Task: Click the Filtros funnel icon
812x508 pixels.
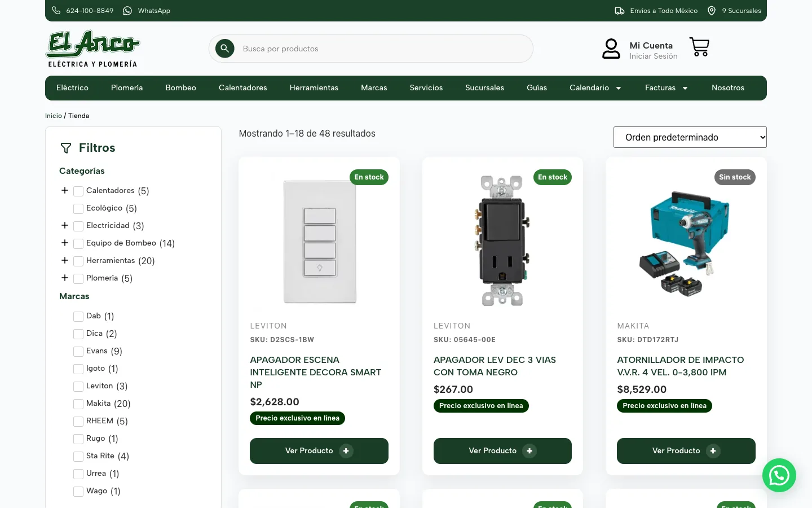Action: pos(66,148)
